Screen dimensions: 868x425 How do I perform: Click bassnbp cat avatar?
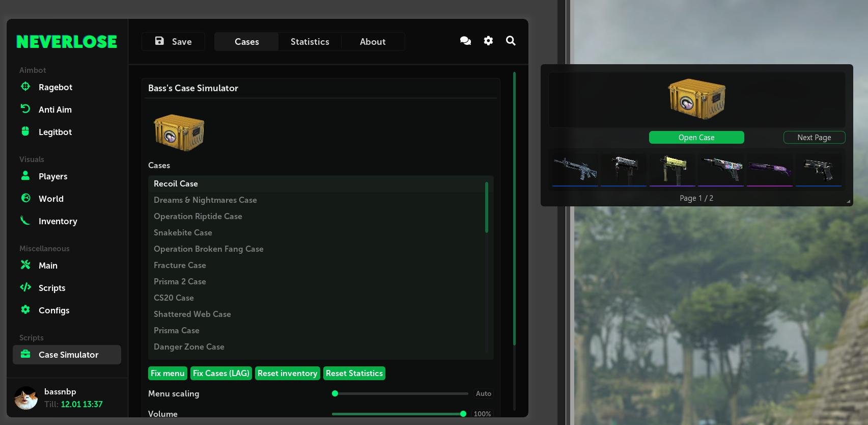point(26,398)
